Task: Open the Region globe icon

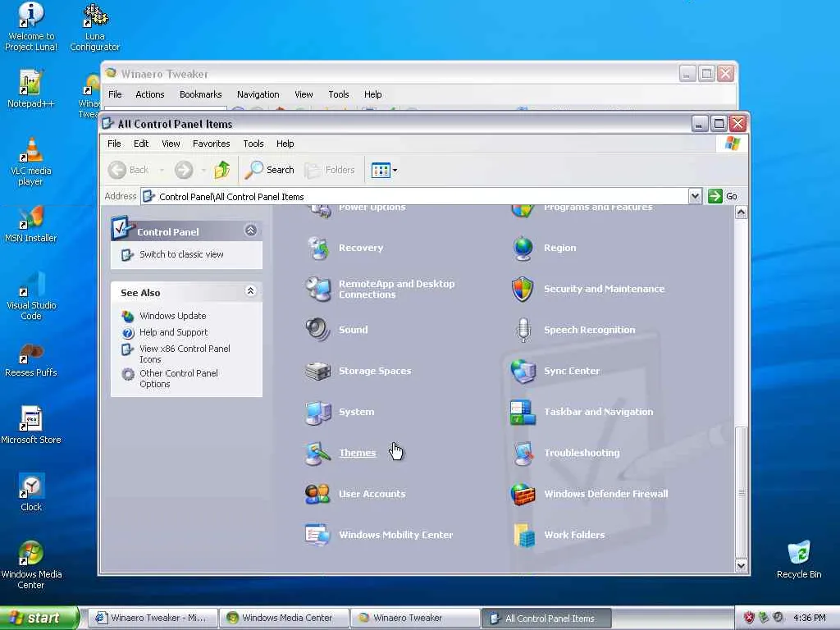Action: click(523, 248)
